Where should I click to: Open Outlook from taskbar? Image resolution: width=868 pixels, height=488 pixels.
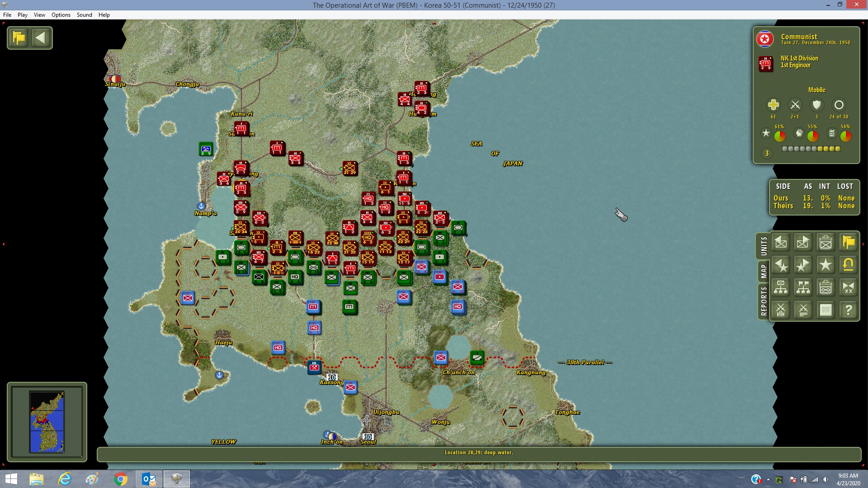tap(149, 479)
